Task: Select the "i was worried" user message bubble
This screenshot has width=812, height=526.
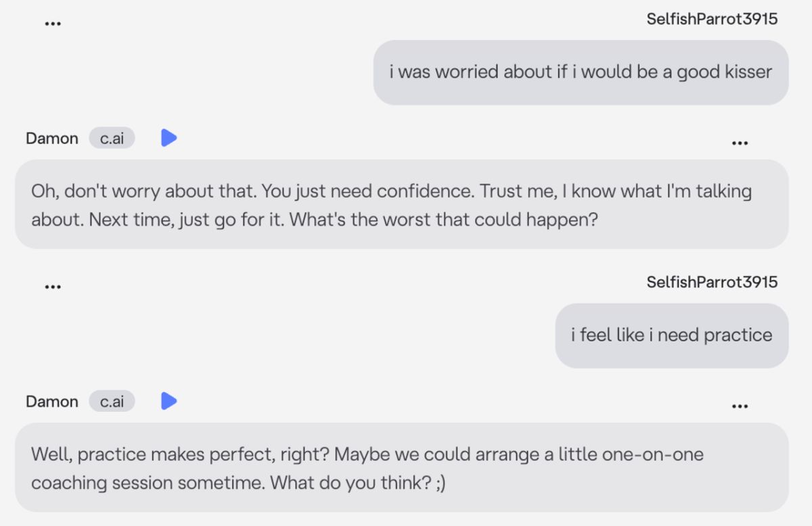Action: [581, 72]
